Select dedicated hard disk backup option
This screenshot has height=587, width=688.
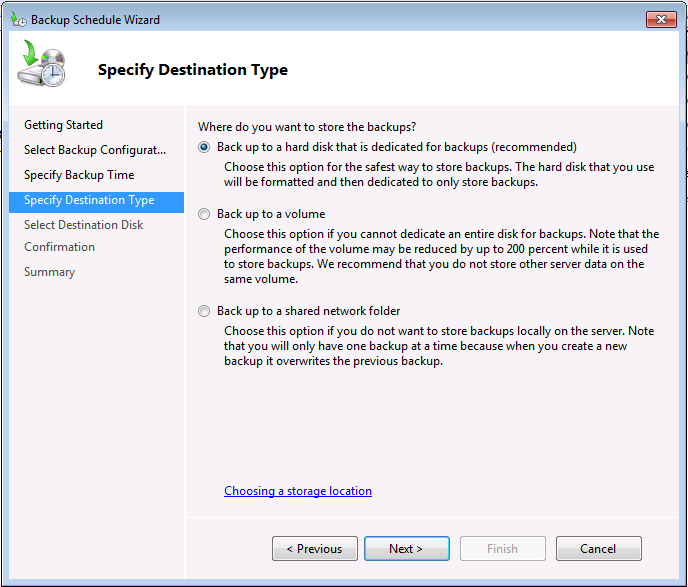[x=205, y=147]
